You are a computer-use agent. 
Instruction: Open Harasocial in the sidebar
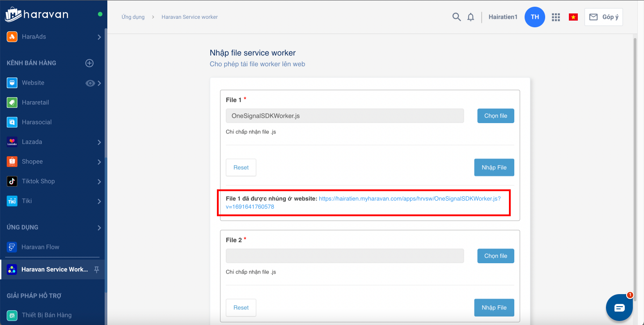pos(37,122)
